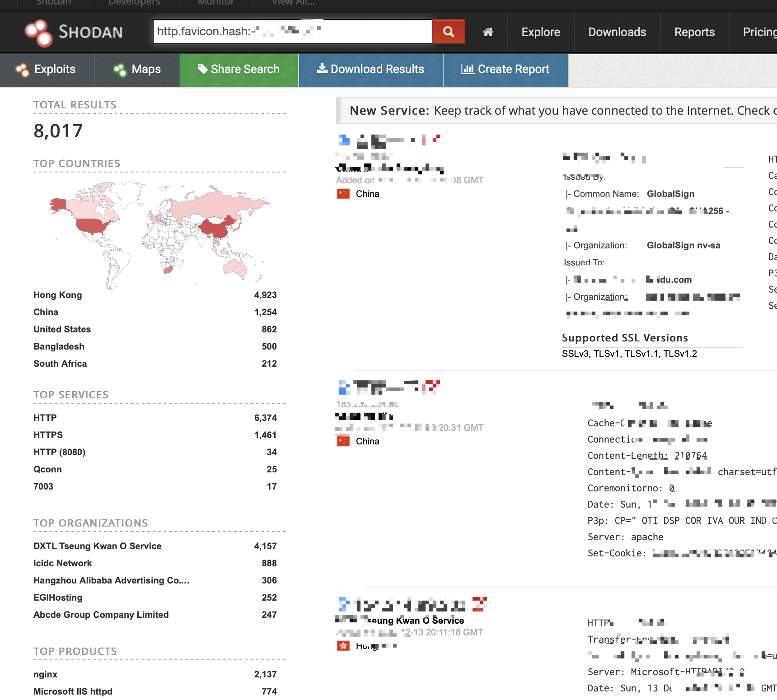Image resolution: width=777 pixels, height=700 pixels.
Task: Click the Server: apache header line
Action: click(625, 537)
